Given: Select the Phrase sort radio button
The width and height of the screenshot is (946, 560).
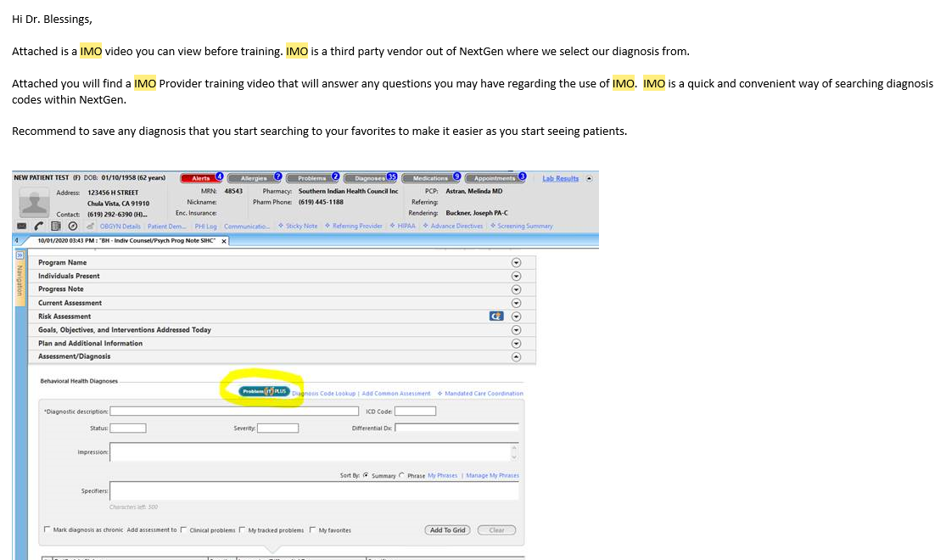Looking at the screenshot, I should [401, 475].
